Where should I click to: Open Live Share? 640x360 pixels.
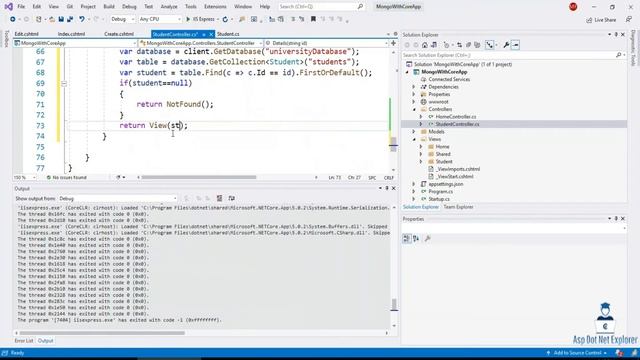[x=601, y=20]
